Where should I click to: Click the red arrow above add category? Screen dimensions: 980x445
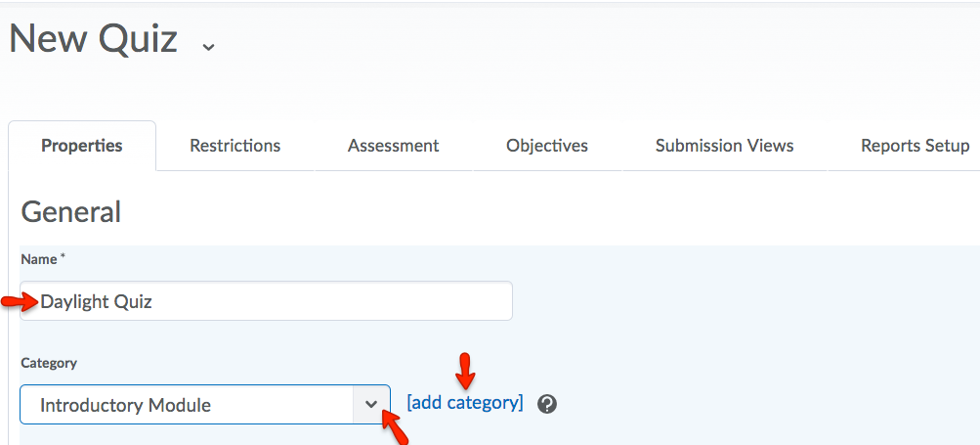[465, 371]
